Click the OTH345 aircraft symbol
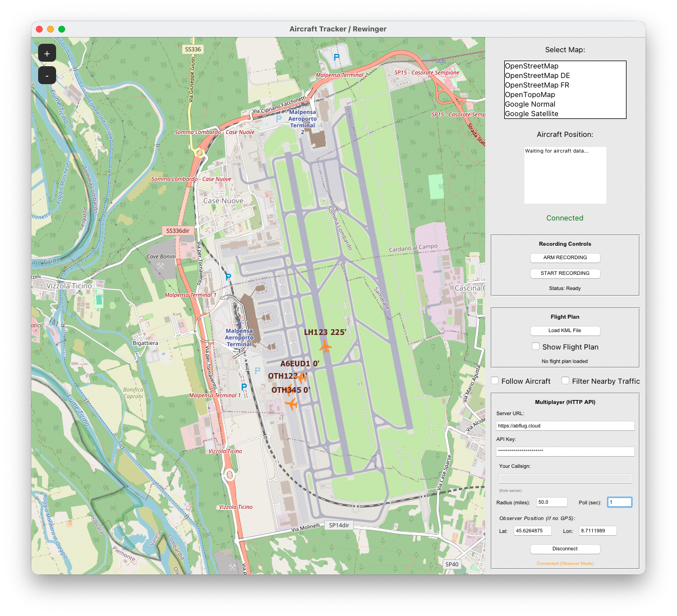The image size is (677, 616). (x=293, y=403)
